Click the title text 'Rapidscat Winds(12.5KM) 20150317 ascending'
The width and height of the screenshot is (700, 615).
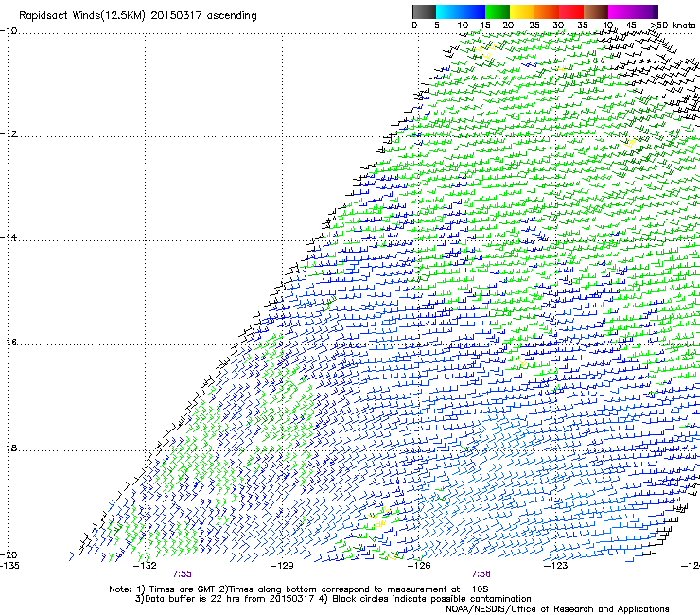click(138, 16)
